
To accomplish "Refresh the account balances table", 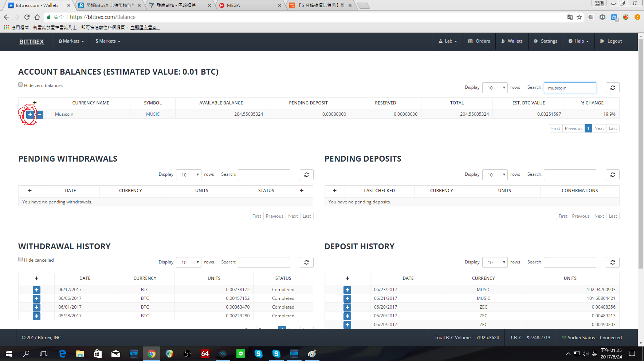I will (x=612, y=88).
